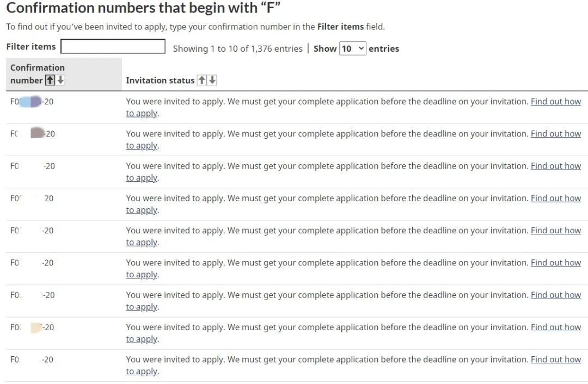Sort Invitation status ascending with up arrow

(202, 80)
